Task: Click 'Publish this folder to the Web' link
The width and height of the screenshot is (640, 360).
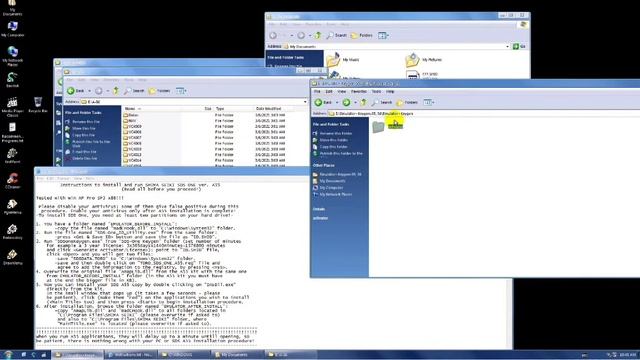Action: click(x=338, y=153)
